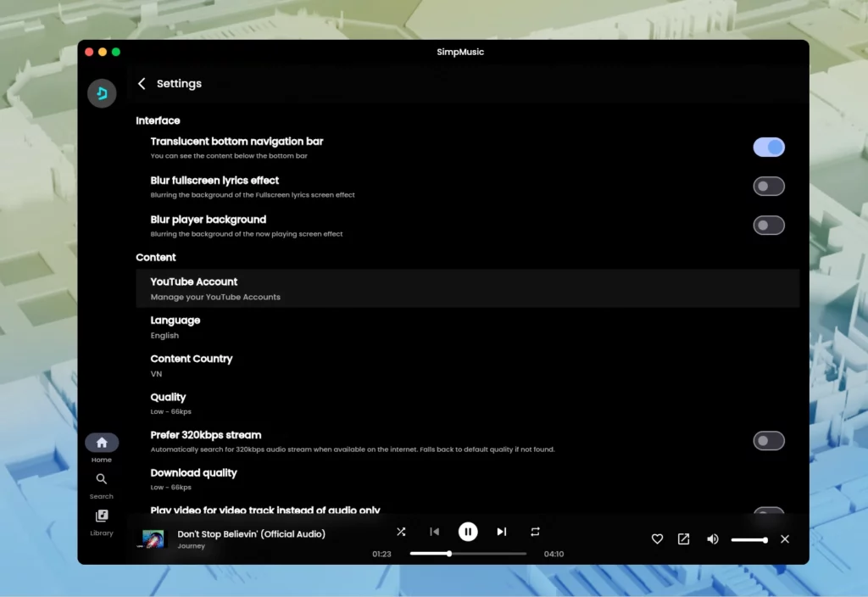The image size is (868, 597).
Task: Click the SimpMusic logo icon
Action: click(101, 93)
